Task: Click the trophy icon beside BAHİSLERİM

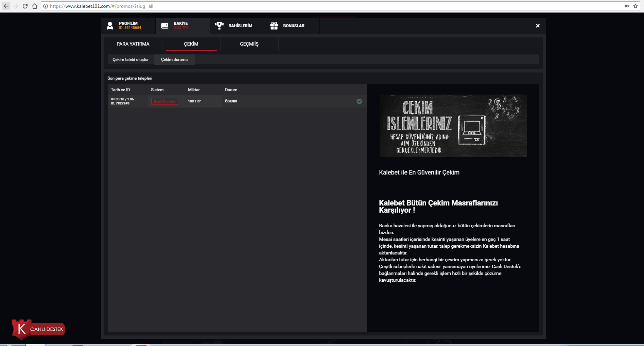Action: 219,26
